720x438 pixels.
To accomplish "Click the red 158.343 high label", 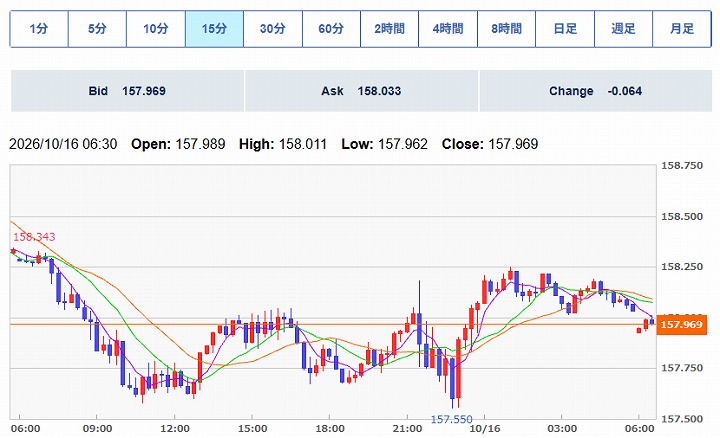I will (34, 237).
